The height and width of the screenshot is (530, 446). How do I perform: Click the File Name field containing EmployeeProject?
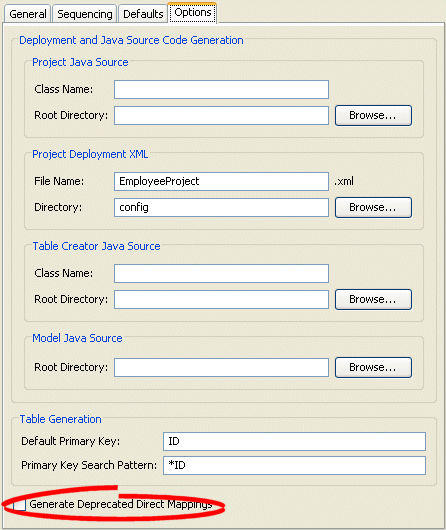pos(221,182)
